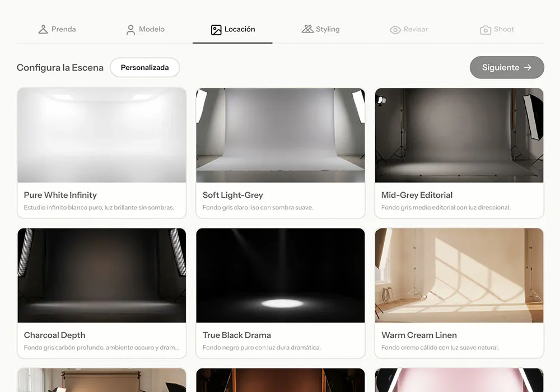Click the image icon next to Locación
Viewport: 560px width, 392px height.
point(216,30)
